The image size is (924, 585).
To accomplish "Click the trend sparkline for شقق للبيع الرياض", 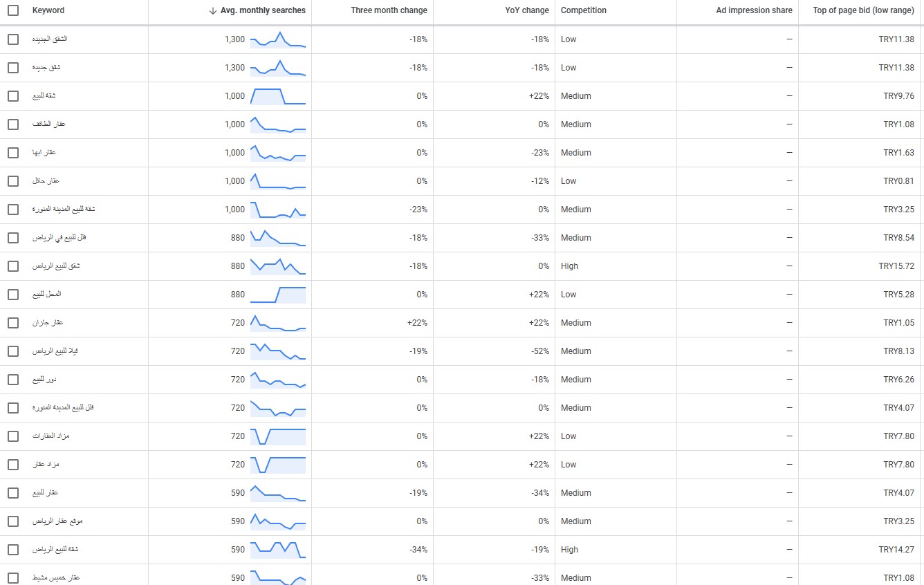I will pos(279,266).
